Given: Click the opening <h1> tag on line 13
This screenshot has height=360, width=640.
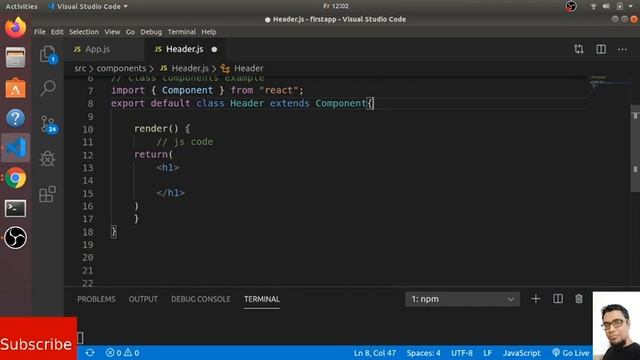Looking at the screenshot, I should [x=168, y=167].
